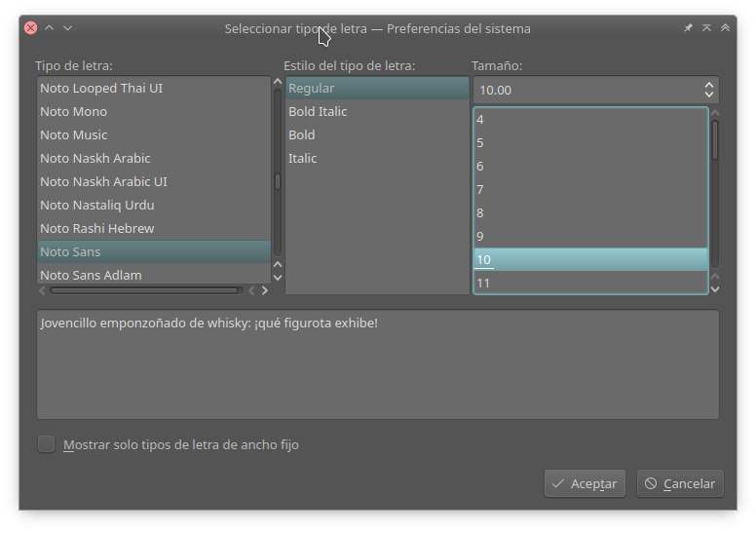This screenshot has width=756, height=533.
Task: Click the font preview text box
Action: (378, 364)
